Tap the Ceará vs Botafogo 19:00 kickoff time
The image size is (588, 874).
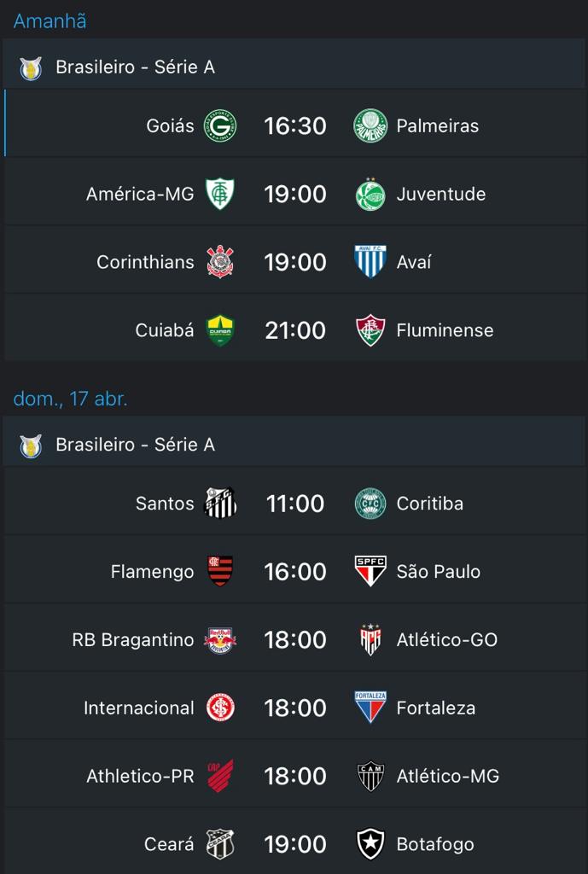[295, 844]
